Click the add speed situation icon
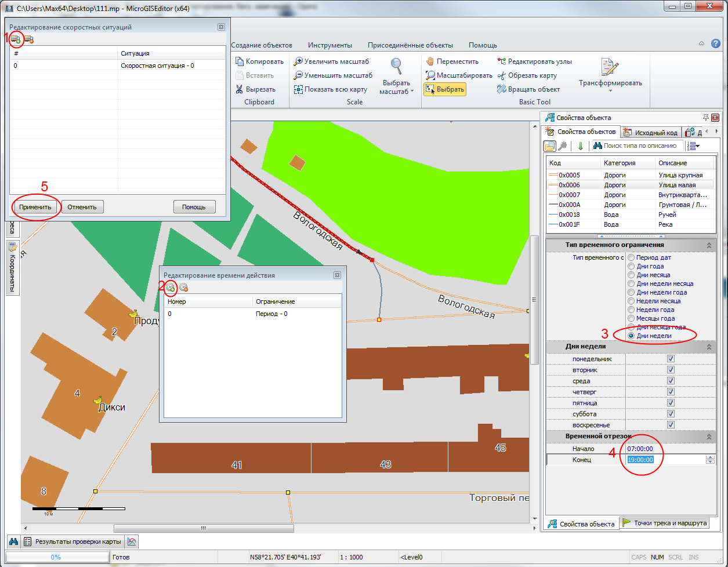This screenshot has width=728, height=567. 16,39
